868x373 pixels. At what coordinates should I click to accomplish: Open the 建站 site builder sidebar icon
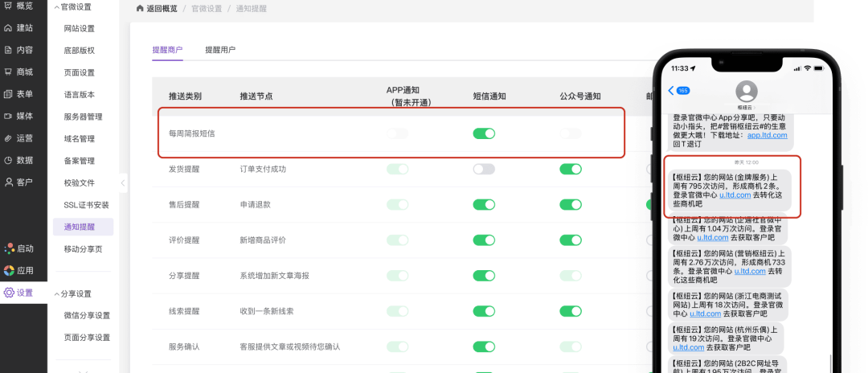point(9,28)
